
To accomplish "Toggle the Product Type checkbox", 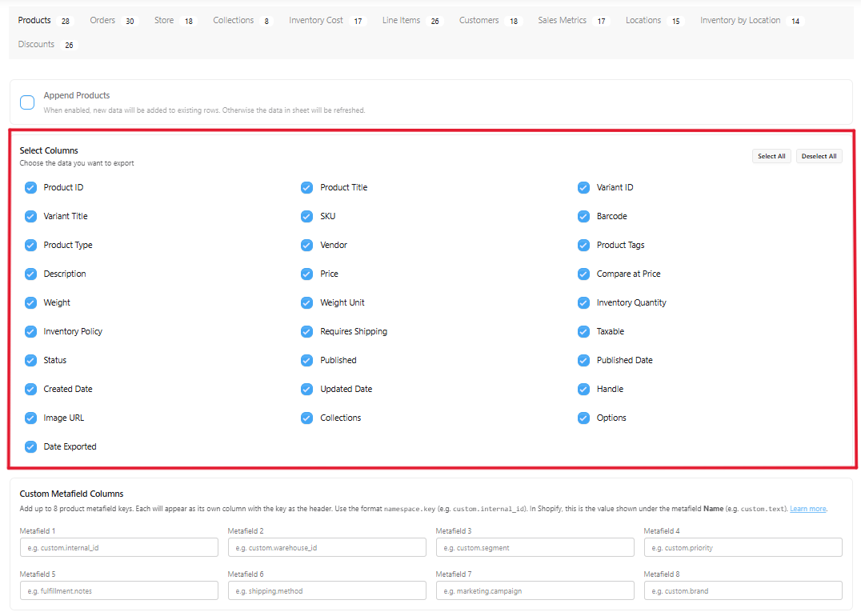I will 30,245.
